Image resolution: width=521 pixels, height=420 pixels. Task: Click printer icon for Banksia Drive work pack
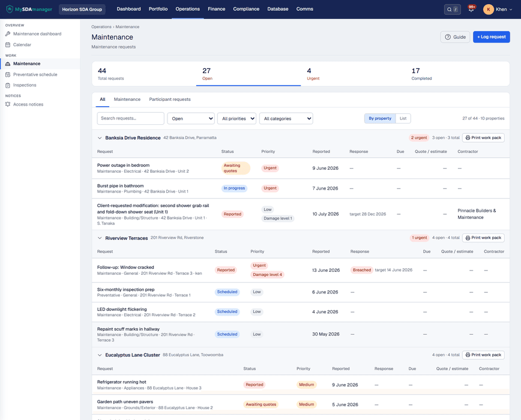point(468,137)
